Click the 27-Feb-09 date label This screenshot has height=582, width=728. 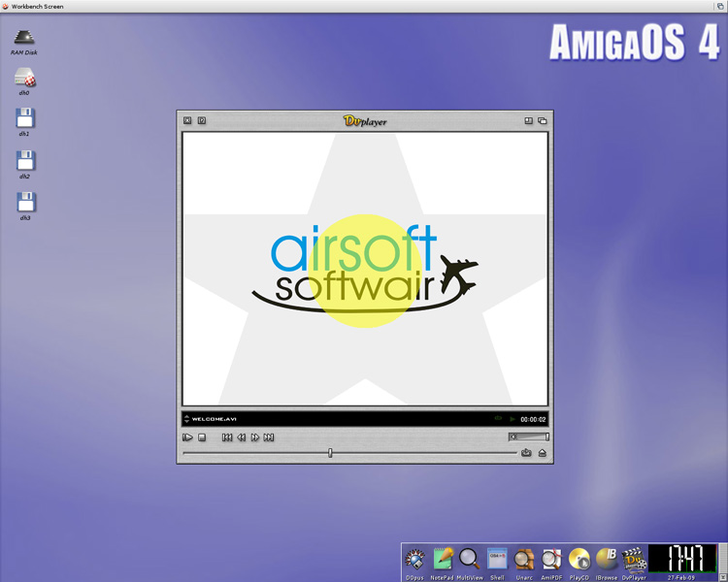pyautogui.click(x=681, y=577)
